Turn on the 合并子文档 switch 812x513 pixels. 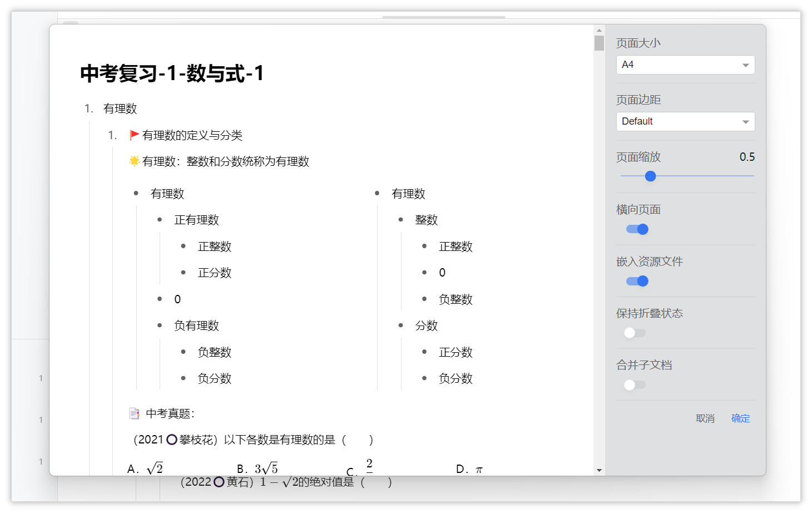[635, 384]
